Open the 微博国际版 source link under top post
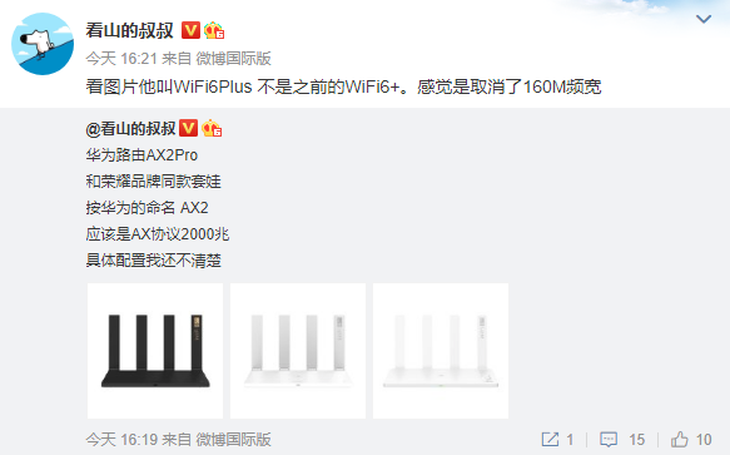The width and height of the screenshot is (730, 455). tap(233, 59)
